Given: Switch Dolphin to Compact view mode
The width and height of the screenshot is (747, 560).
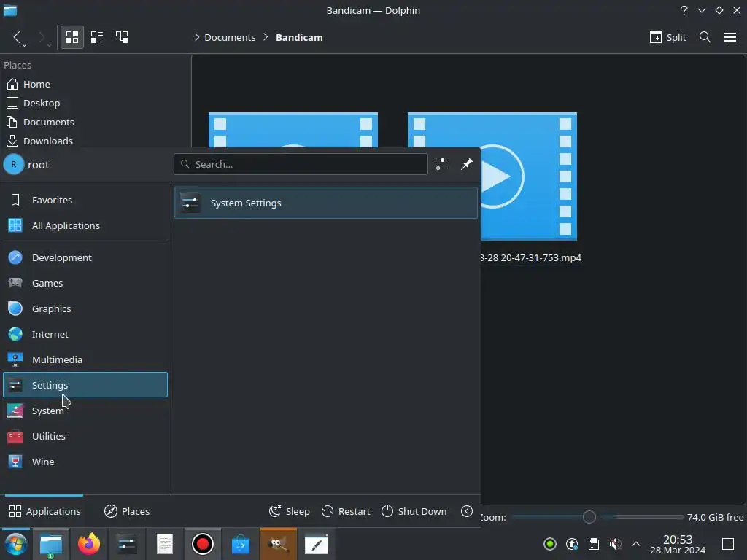Looking at the screenshot, I should [x=97, y=37].
